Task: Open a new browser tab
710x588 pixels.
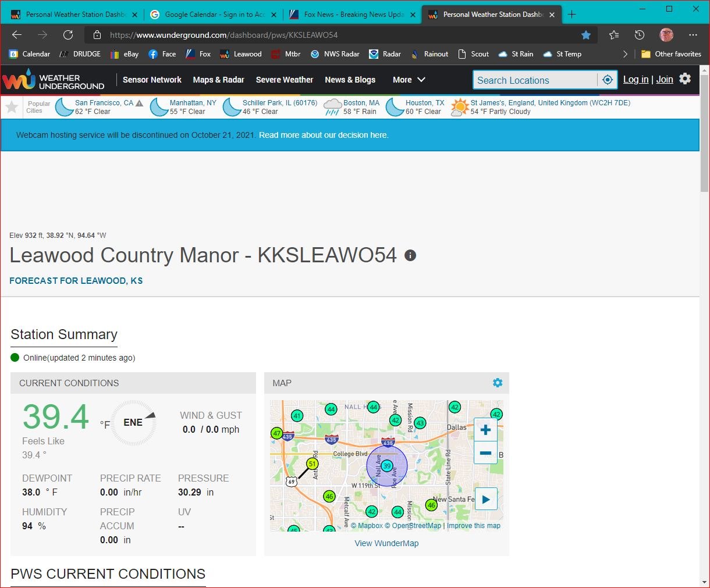Action: 571,15
